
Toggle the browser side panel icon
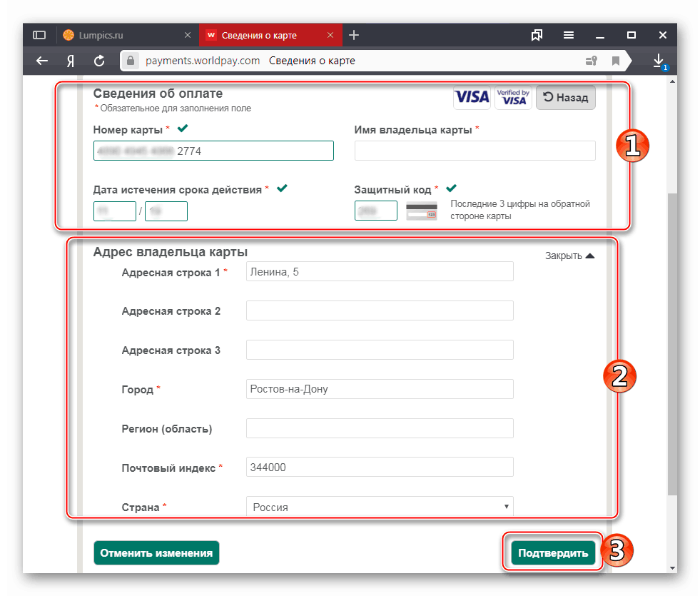click(39, 35)
